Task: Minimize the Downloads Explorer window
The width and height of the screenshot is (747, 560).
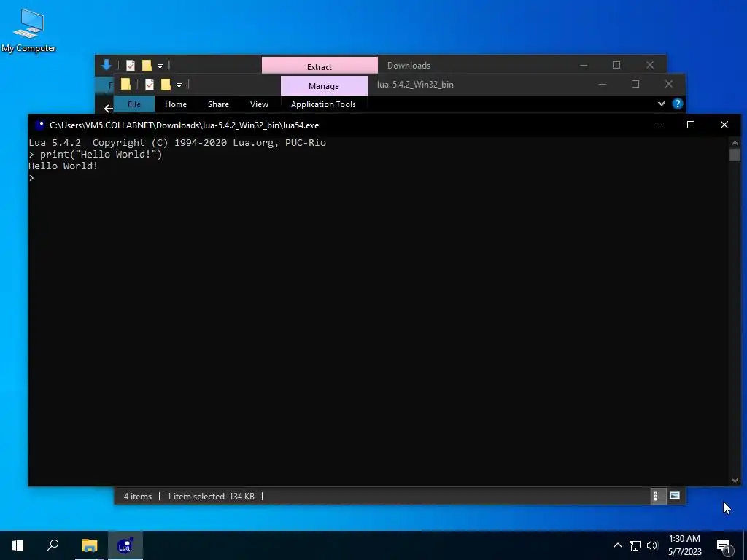Action: (x=584, y=65)
